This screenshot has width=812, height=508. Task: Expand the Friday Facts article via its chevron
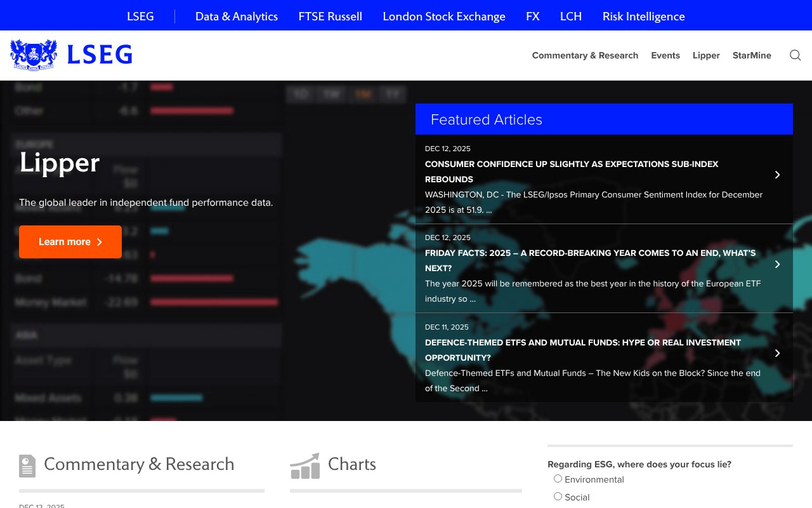coord(777,264)
